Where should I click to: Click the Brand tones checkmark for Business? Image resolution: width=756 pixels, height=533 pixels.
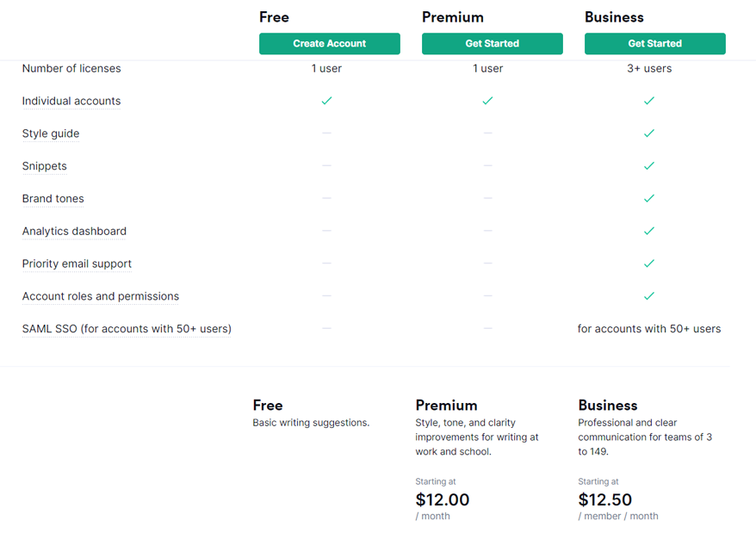pyautogui.click(x=649, y=198)
